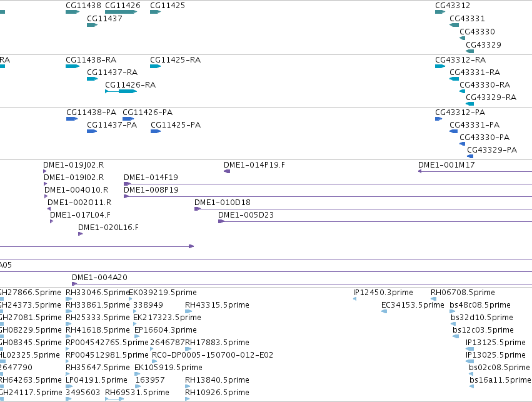Select the DME1-008P19 BAC clone
This screenshot has height=402, width=532.
coord(328,196)
